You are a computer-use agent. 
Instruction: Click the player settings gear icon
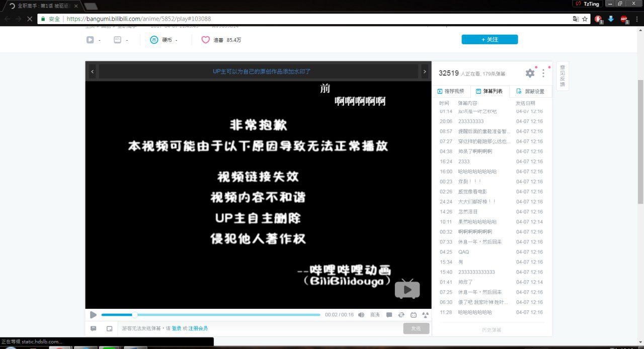point(530,73)
